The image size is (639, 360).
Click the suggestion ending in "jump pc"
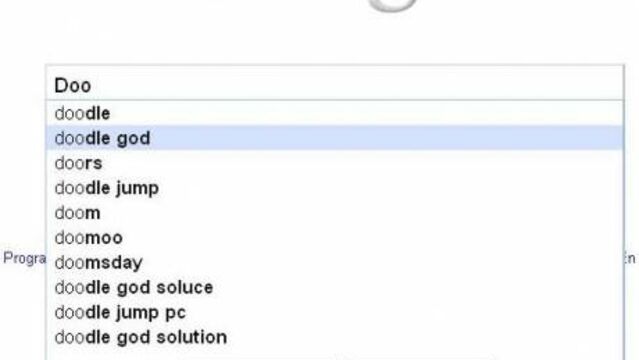point(334,312)
